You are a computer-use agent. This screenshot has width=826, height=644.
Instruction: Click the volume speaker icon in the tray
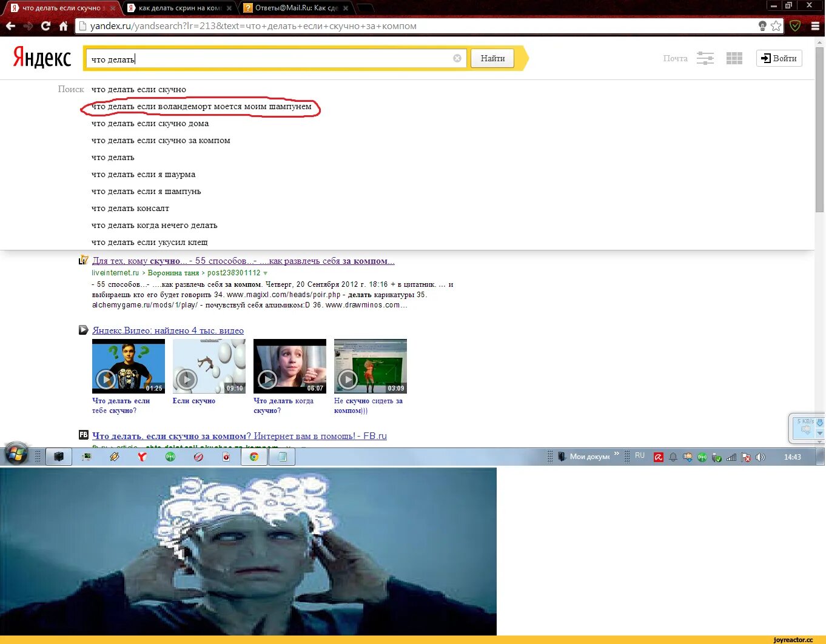[761, 457]
